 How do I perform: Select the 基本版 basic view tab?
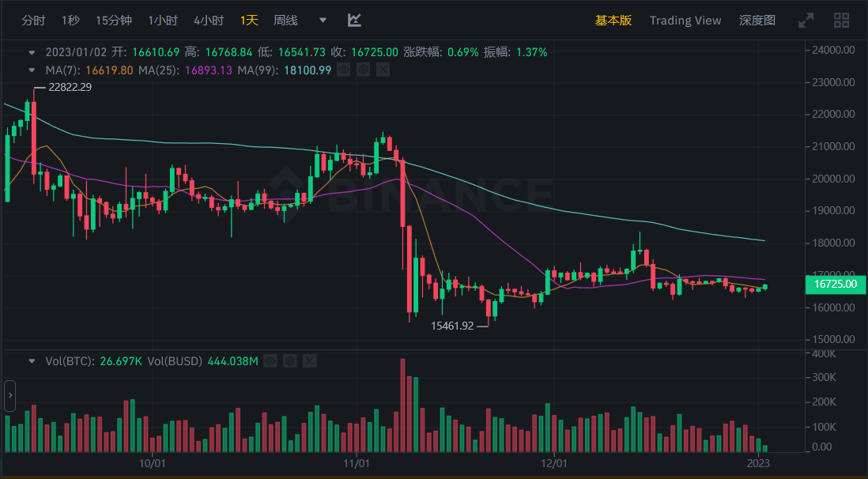click(x=613, y=20)
